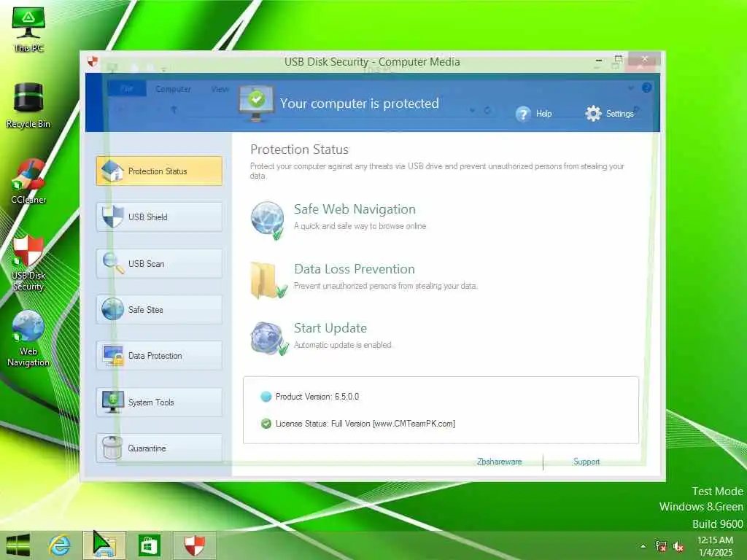Minimize the USB Disk Security window

[x=599, y=61]
